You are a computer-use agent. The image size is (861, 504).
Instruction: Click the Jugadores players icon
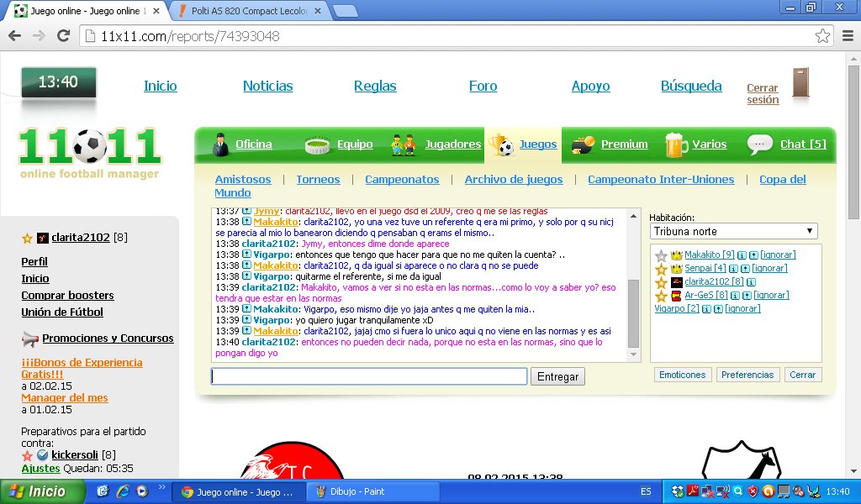point(404,144)
